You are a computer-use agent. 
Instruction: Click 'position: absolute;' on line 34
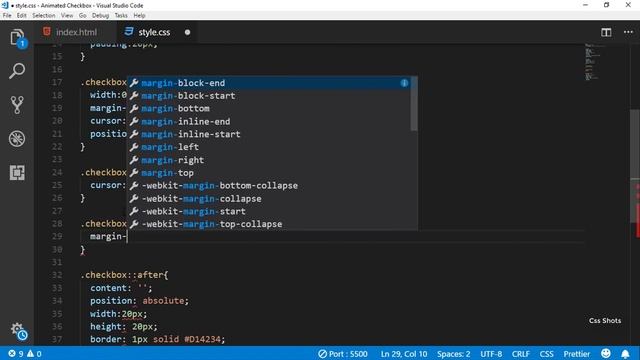pyautogui.click(x=140, y=301)
